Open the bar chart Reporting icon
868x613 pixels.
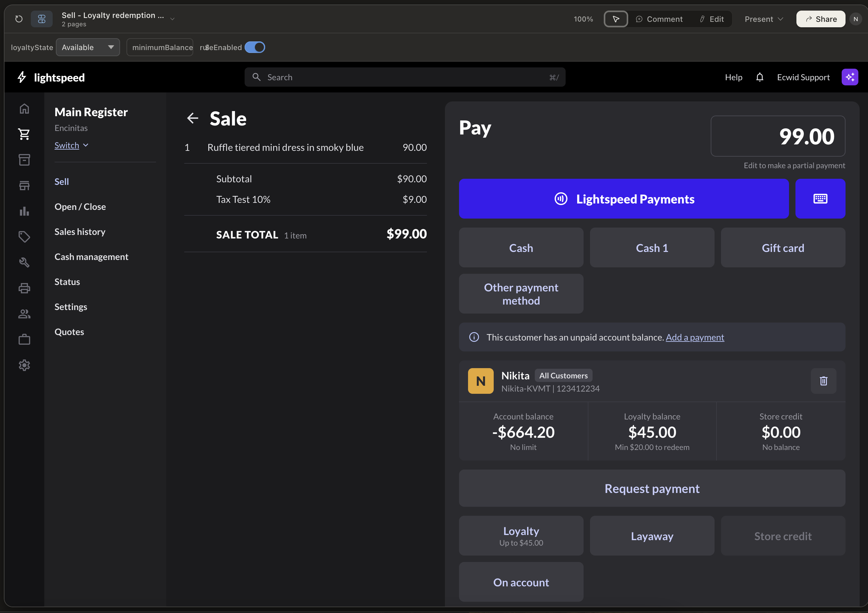coord(24,211)
